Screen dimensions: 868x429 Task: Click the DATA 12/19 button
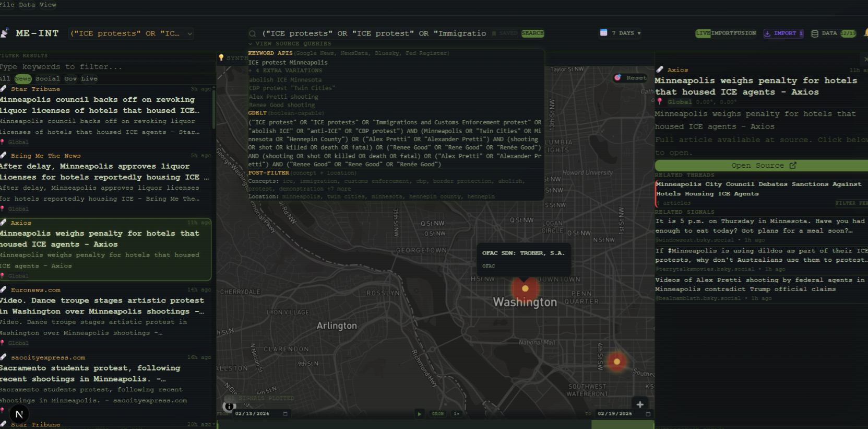[834, 33]
